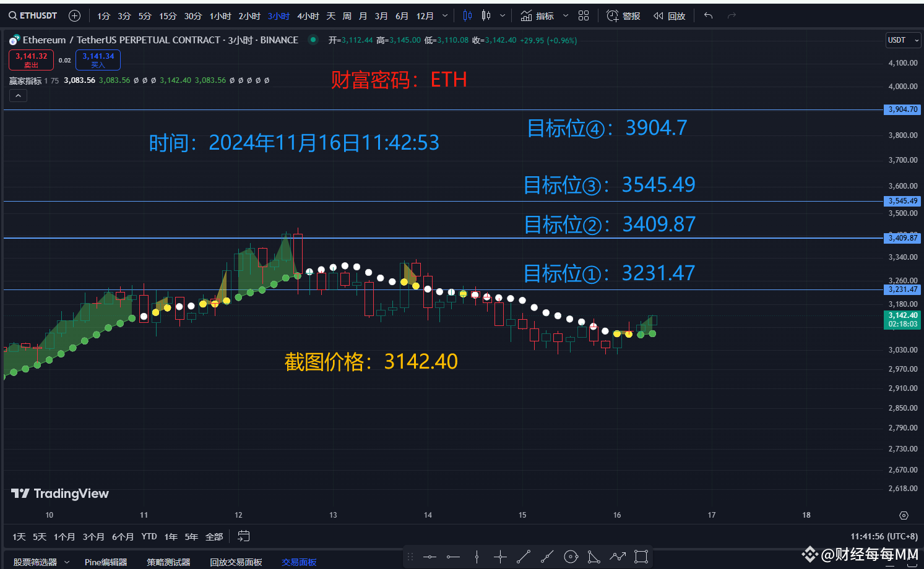Open the USDT currency dropdown top right
Image resolution: width=924 pixels, height=569 pixels.
coord(902,40)
